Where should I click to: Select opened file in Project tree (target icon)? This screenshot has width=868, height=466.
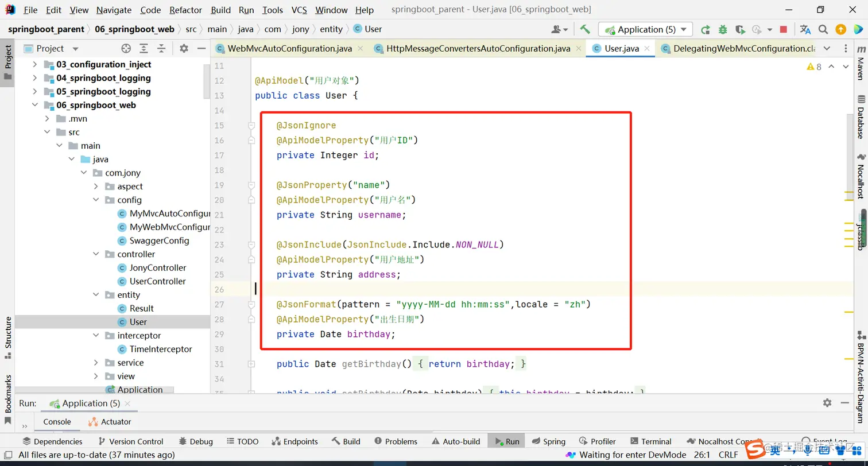point(126,48)
